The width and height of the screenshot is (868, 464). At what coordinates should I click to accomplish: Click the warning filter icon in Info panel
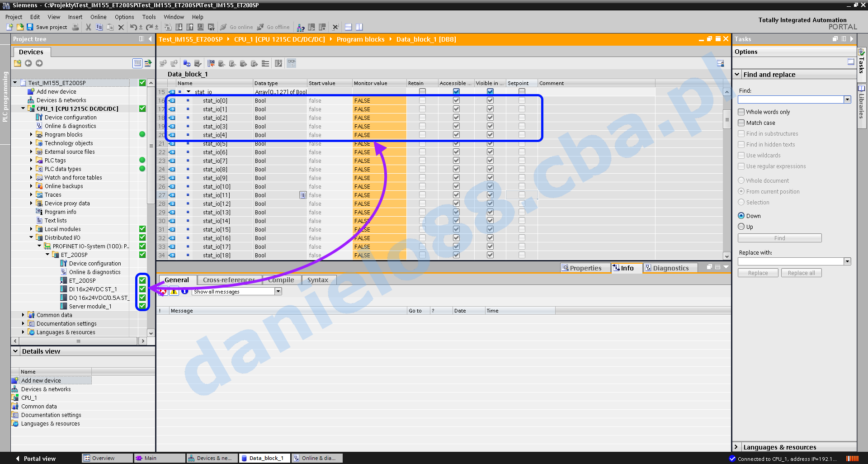point(174,292)
